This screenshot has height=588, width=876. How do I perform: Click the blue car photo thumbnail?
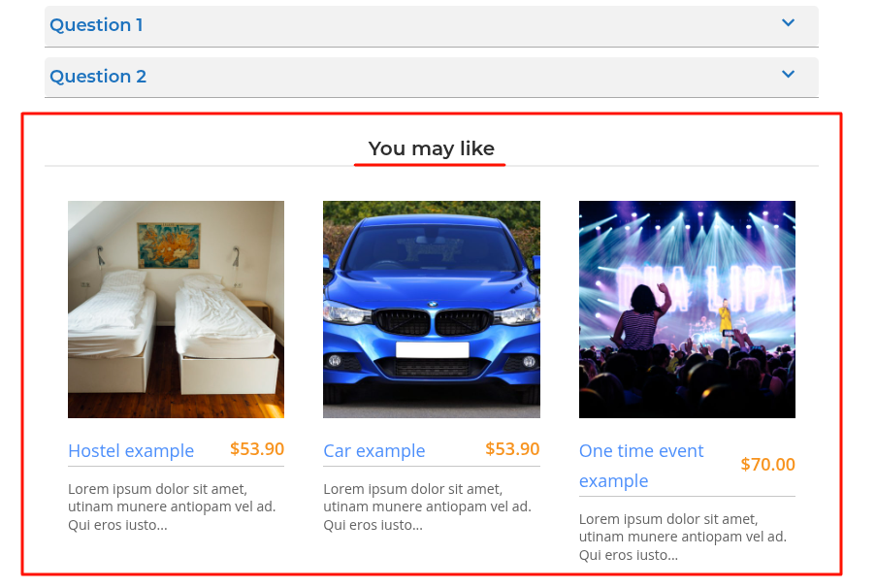pyautogui.click(x=431, y=310)
